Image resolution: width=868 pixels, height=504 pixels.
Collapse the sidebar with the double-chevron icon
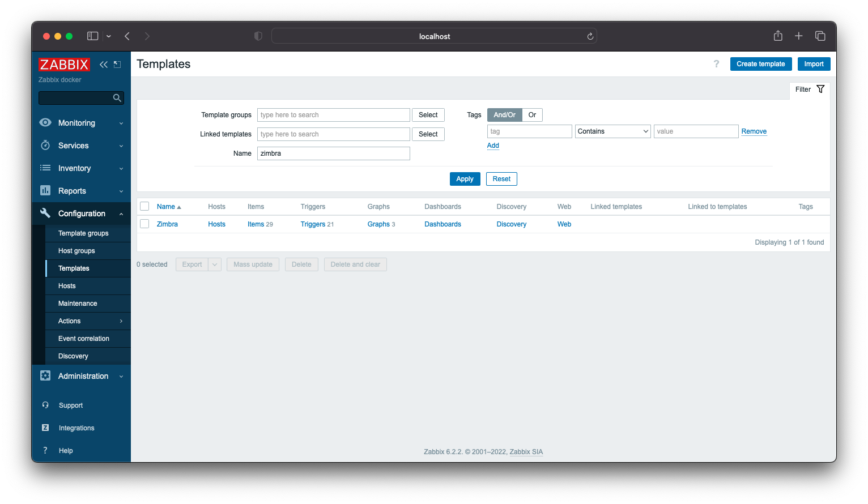point(104,64)
